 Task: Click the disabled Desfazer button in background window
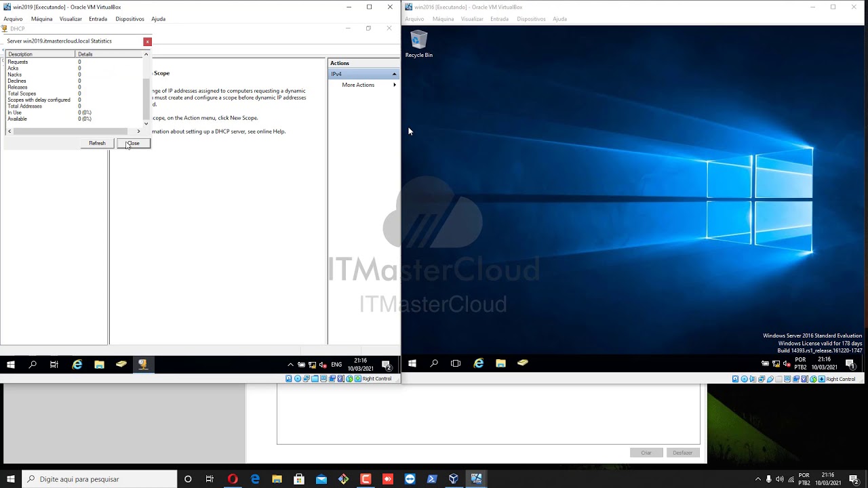click(683, 453)
